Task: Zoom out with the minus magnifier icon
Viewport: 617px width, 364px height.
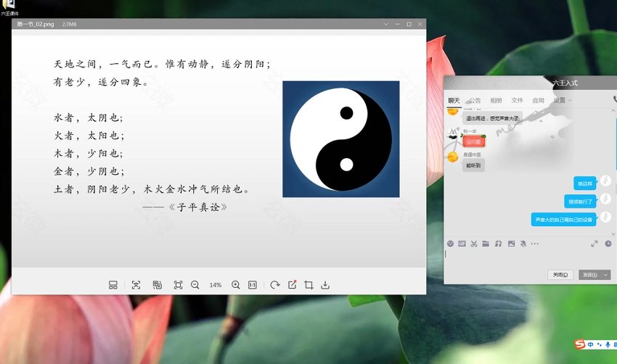Action: coord(195,285)
